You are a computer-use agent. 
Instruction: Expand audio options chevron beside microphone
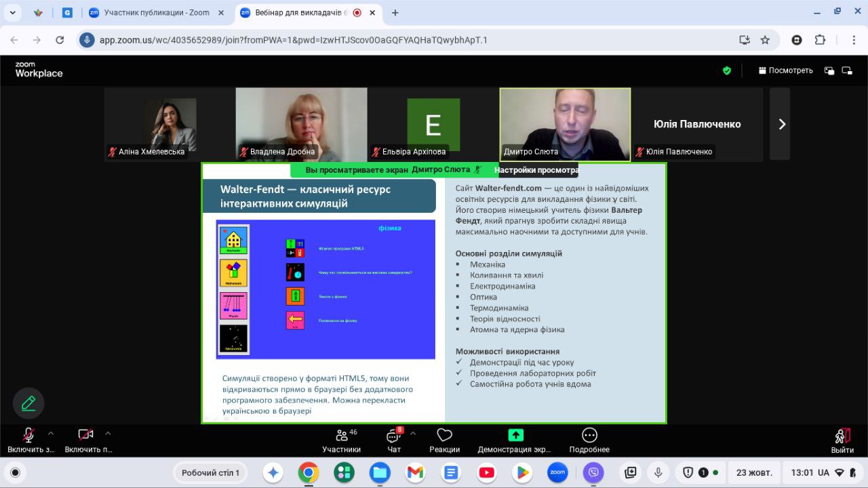pyautogui.click(x=51, y=433)
